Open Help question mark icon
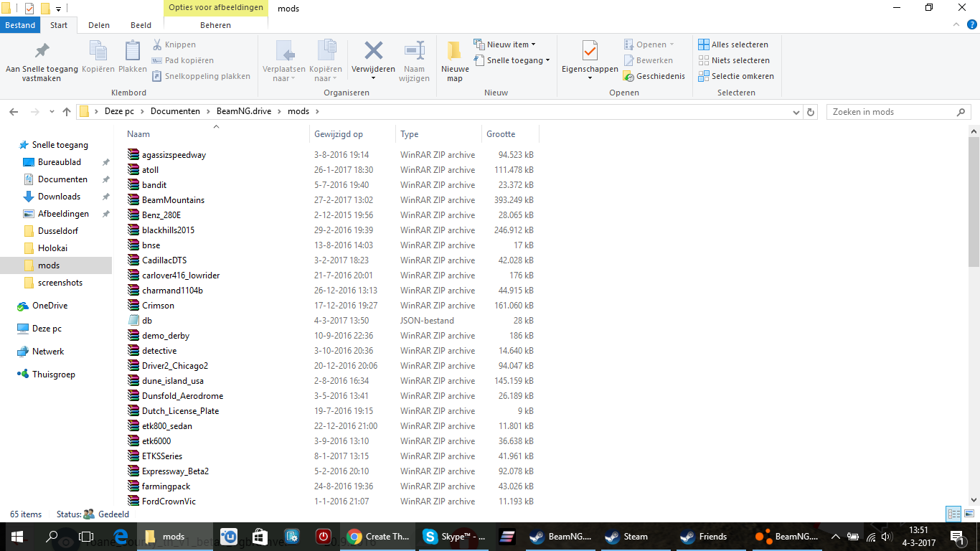Screen dimensions: 980x551 pos(971,25)
